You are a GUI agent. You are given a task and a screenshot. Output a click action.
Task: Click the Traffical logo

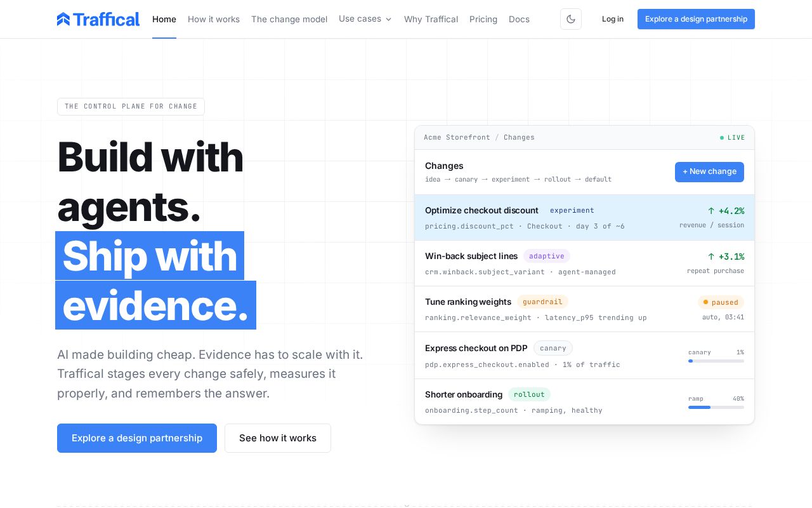pos(98,19)
